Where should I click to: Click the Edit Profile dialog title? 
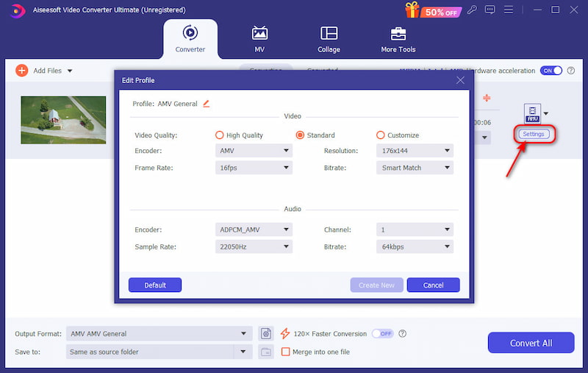coord(138,80)
